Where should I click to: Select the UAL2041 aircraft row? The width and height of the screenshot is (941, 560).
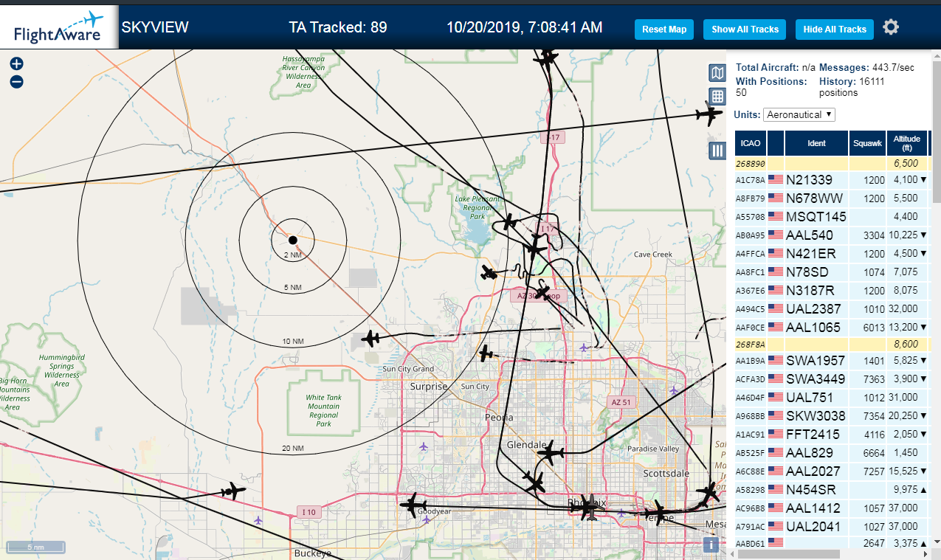[833, 527]
